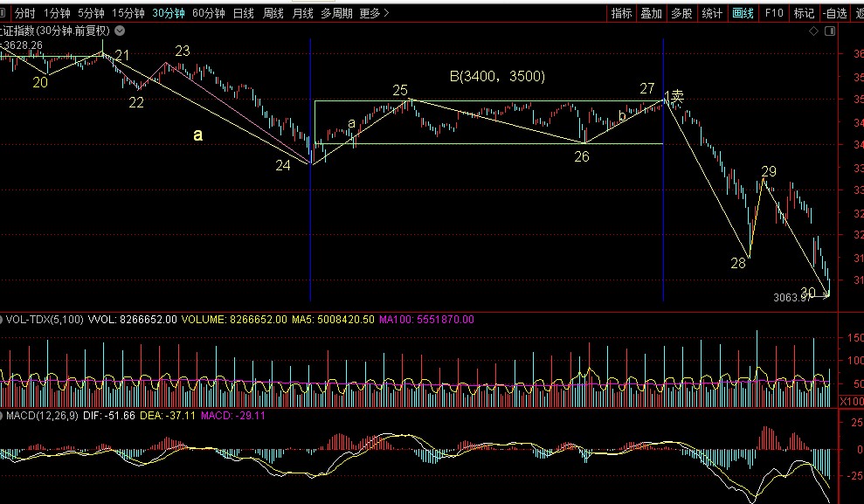Switch chart to 15分钟 period
This screenshot has height=504, width=864.
(x=128, y=13)
